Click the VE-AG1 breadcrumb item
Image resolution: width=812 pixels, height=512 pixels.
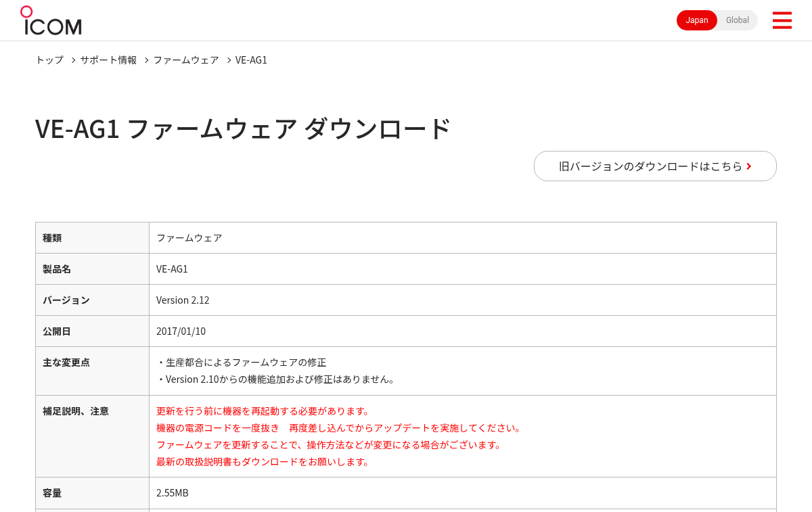(x=251, y=60)
